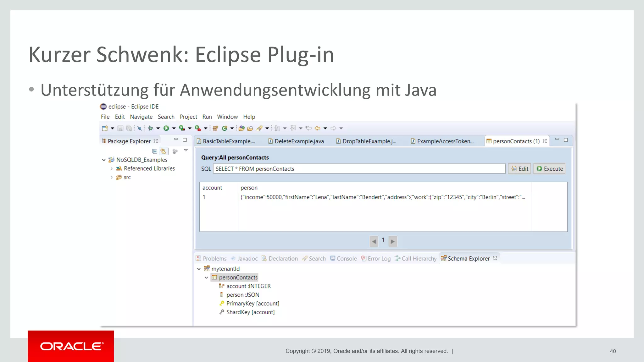Click the Last Edit Location icon
This screenshot has width=644, height=362.
[308, 128]
